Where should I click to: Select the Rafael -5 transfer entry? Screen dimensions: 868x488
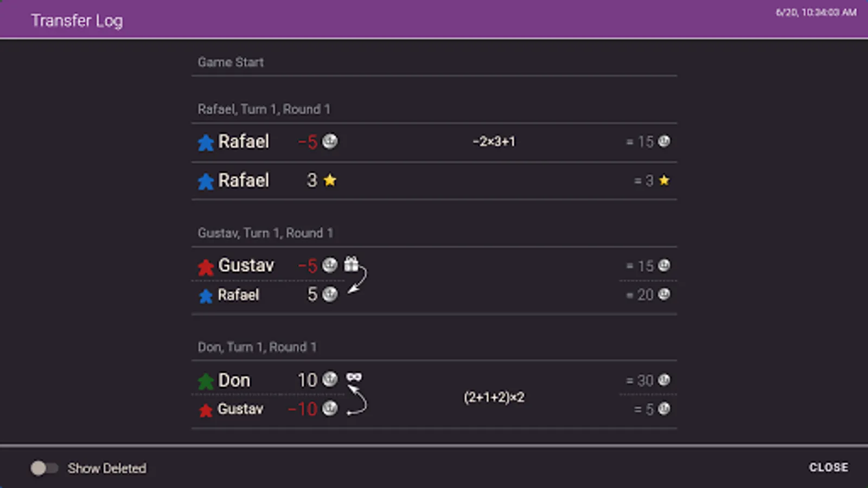point(434,142)
